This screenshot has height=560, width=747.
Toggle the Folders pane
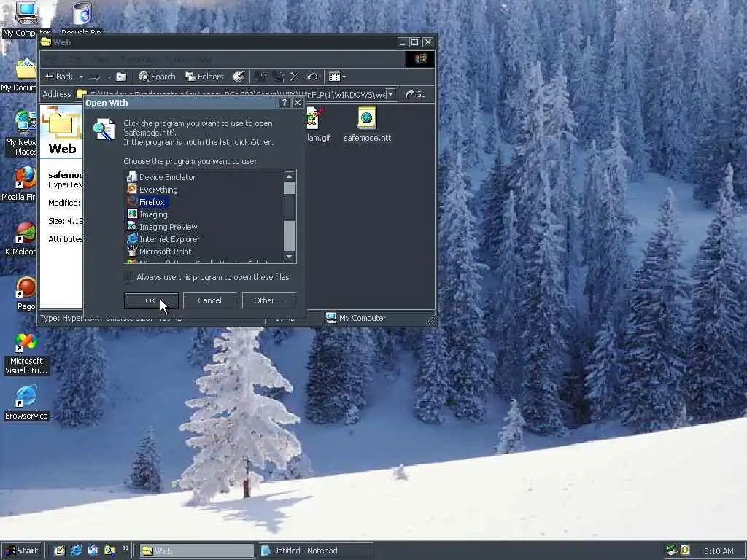(204, 77)
